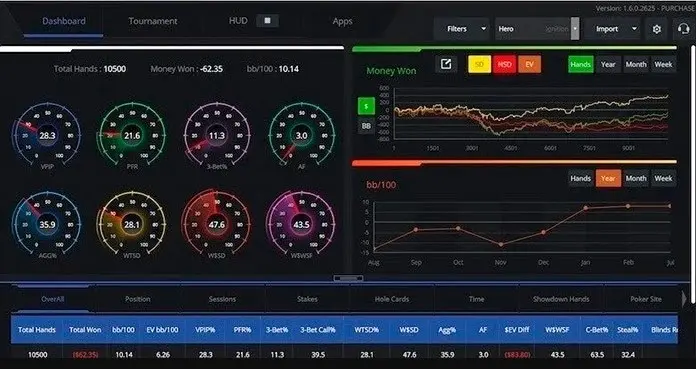Toggle the HUD stop square button
Screen dimensions: 696x369
click(267, 21)
